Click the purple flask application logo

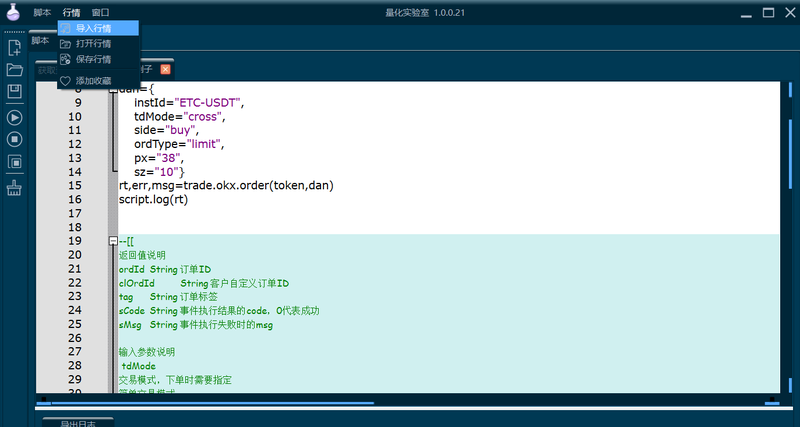tap(13, 11)
